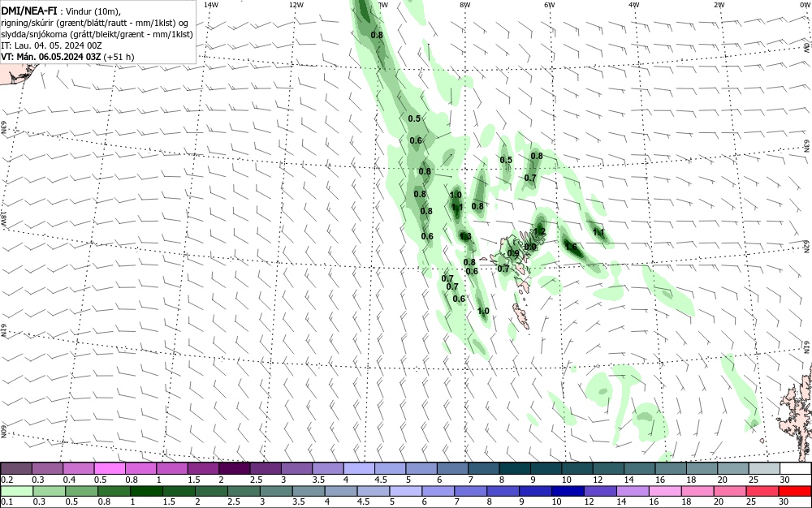Click the white 30 legend swatch
The image size is (812, 508).
796,469
